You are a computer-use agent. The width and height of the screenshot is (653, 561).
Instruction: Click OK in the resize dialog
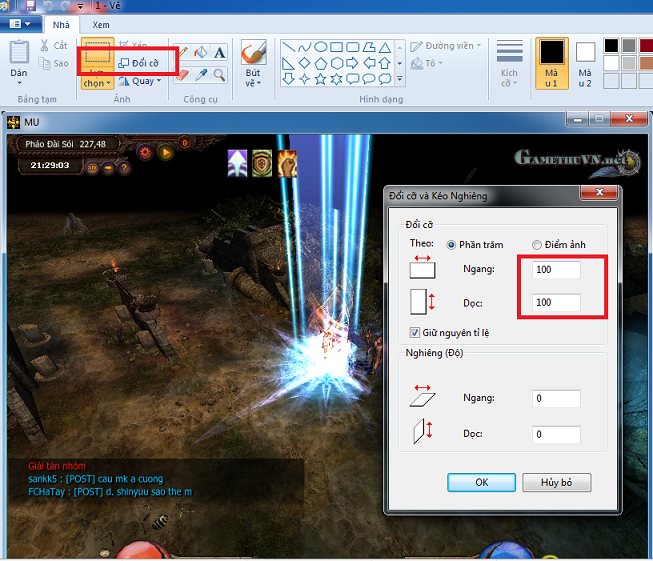pos(481,482)
